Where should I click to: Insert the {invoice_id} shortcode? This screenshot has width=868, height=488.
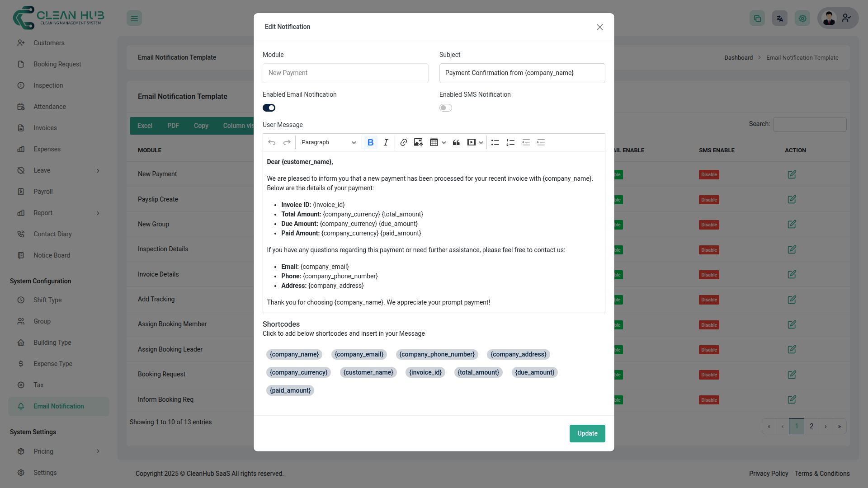click(x=425, y=372)
